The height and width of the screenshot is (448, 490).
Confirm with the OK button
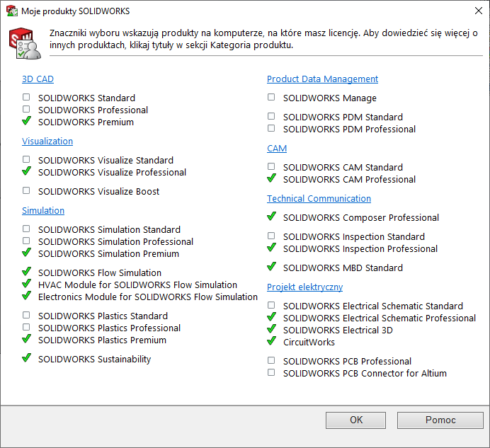pos(355,420)
